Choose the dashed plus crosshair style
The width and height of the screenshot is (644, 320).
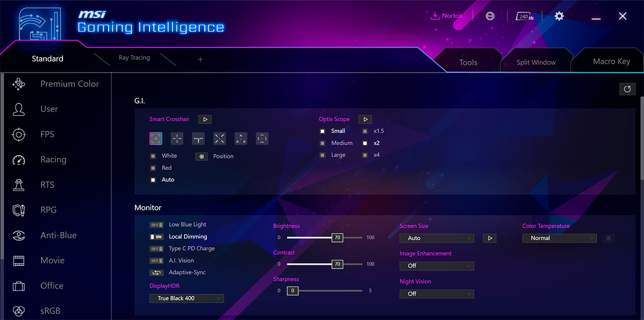[x=177, y=139]
